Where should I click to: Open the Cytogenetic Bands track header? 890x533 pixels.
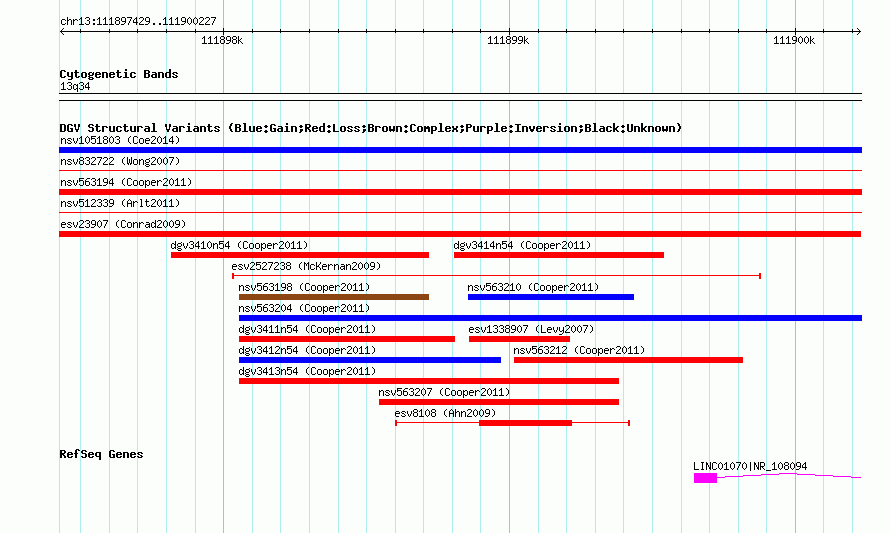(x=119, y=74)
